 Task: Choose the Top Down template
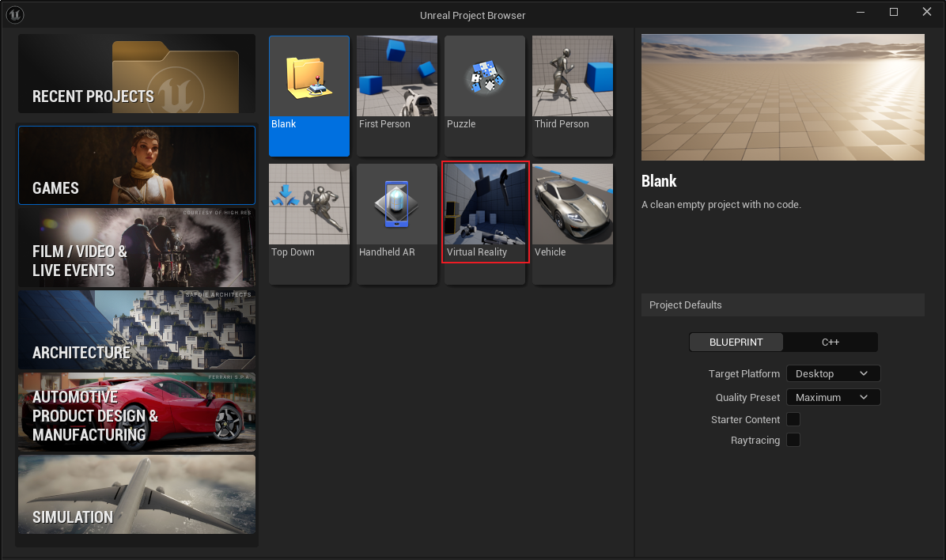309,224
